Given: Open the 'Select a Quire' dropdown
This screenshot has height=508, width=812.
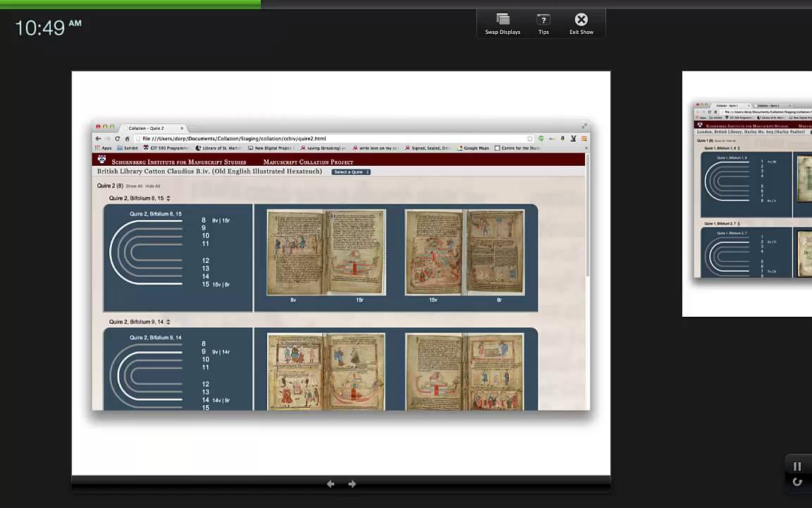Looking at the screenshot, I should 351,172.
